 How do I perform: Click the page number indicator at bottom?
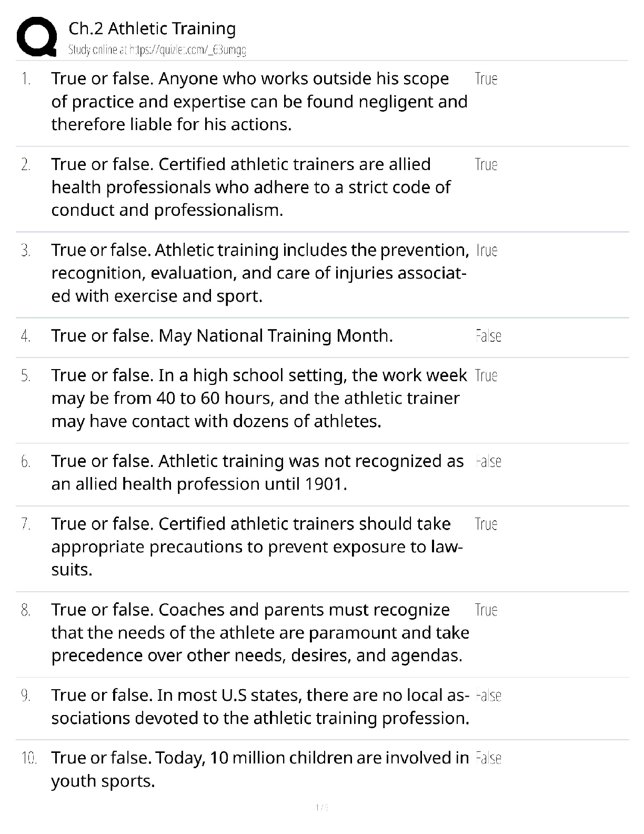tap(321, 807)
